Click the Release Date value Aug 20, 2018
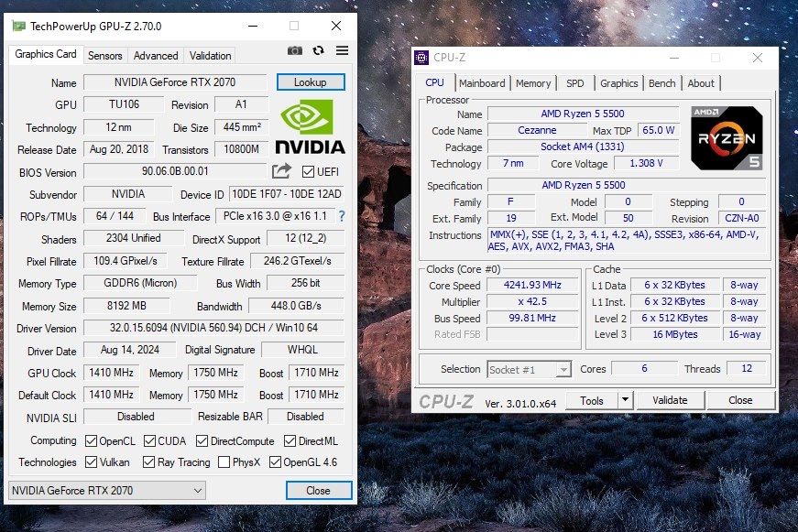This screenshot has width=798, height=532. tap(119, 149)
